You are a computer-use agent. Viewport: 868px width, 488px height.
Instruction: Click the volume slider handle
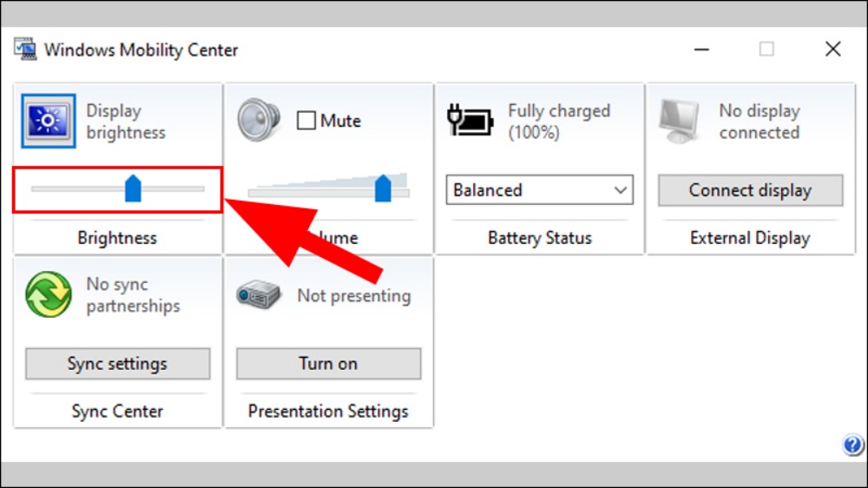[x=383, y=188]
